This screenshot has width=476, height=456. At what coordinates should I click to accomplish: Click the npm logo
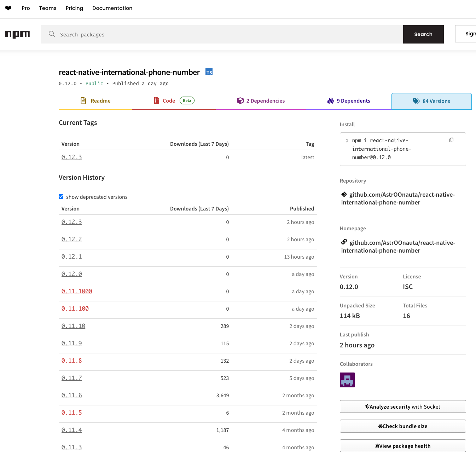17,34
